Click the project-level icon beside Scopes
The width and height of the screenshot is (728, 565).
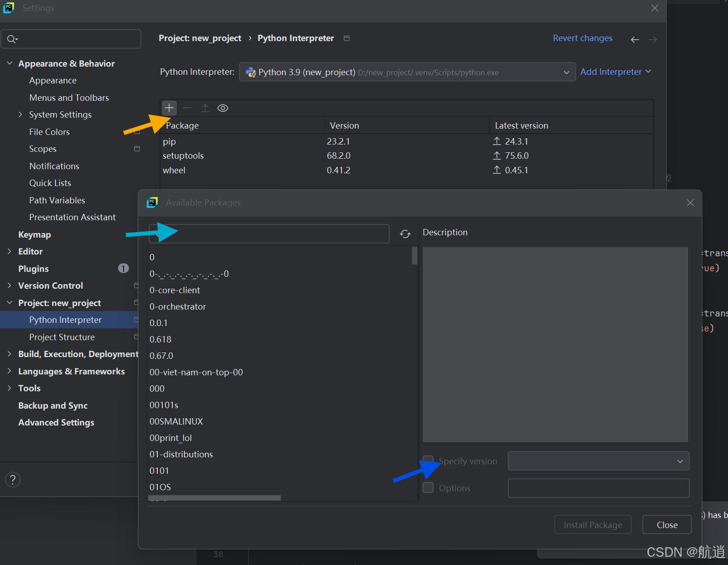(137, 149)
